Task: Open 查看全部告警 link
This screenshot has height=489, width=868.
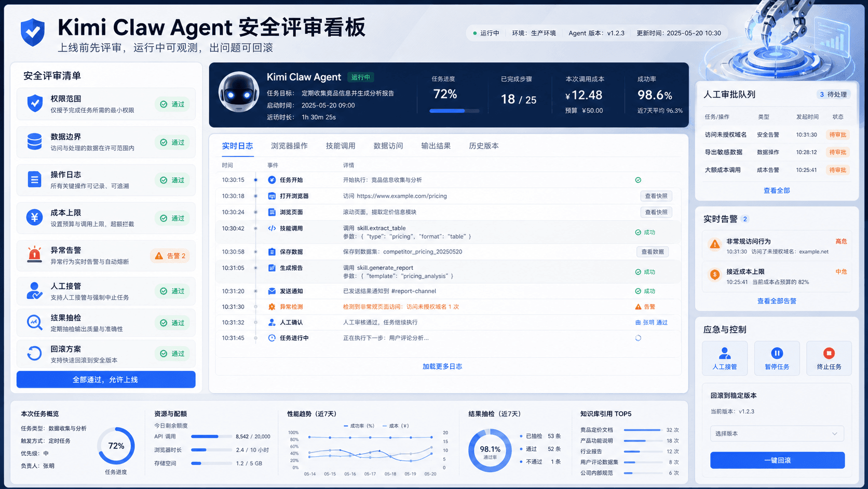Action: click(x=777, y=301)
